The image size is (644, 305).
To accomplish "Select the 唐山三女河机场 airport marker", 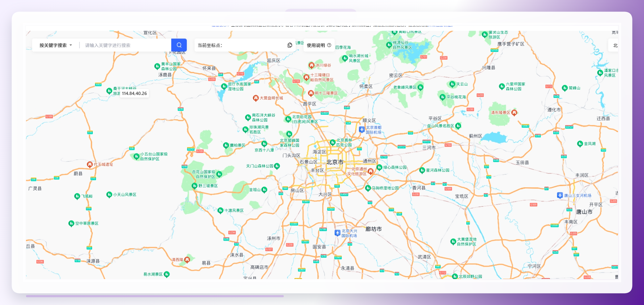I will point(560,195).
